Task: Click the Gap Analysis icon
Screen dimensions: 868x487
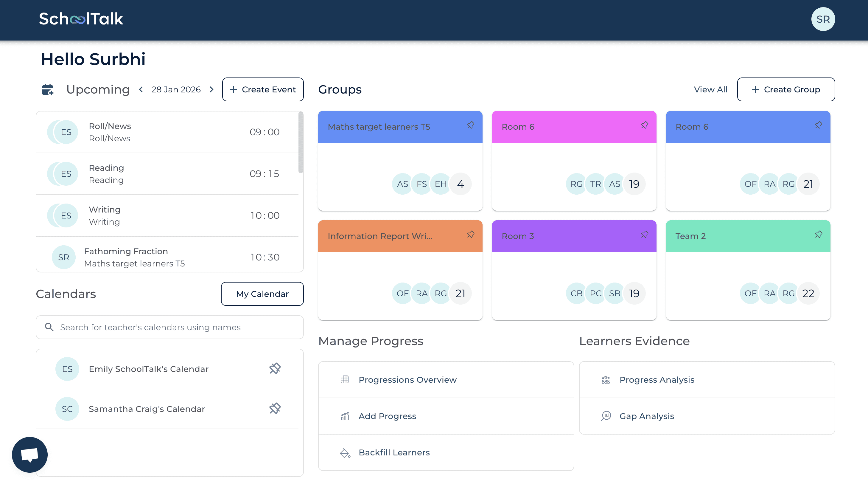Action: click(x=606, y=416)
